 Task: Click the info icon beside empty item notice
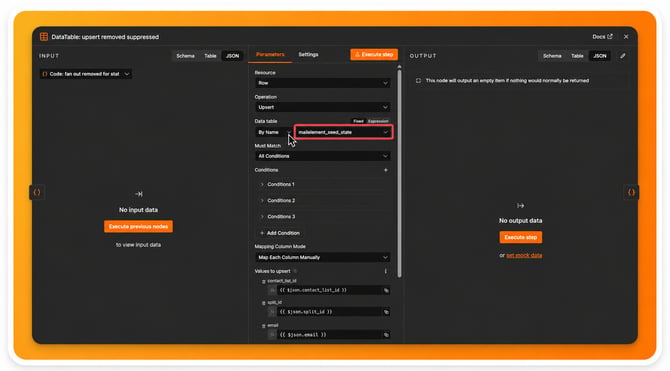click(x=418, y=81)
